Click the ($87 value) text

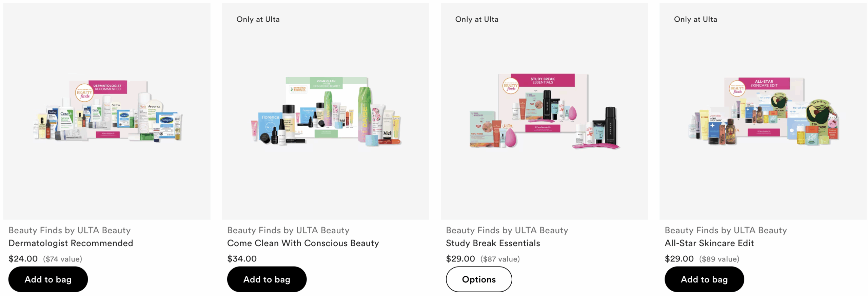coord(500,259)
